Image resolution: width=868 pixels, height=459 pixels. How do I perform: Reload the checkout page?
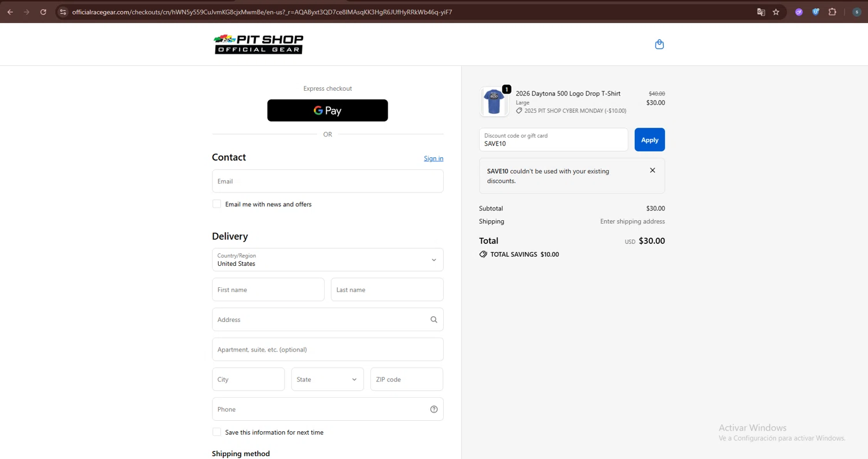click(43, 12)
